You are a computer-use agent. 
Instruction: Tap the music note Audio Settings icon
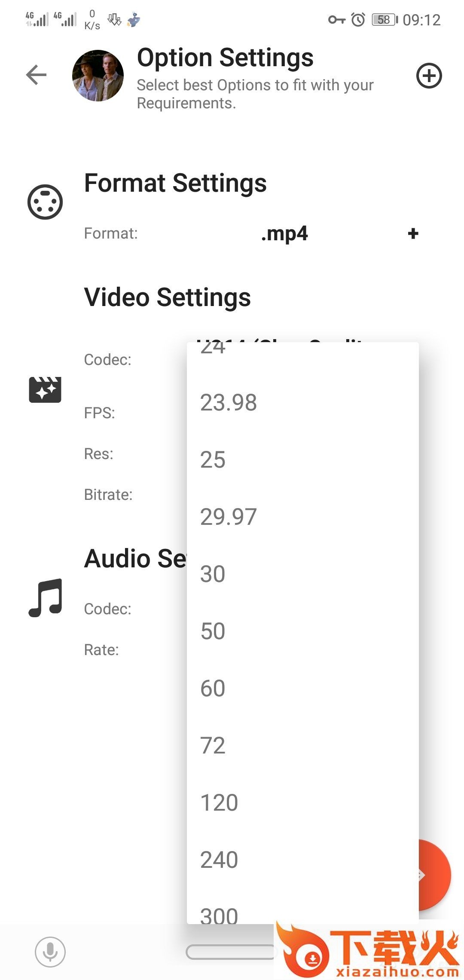click(46, 598)
